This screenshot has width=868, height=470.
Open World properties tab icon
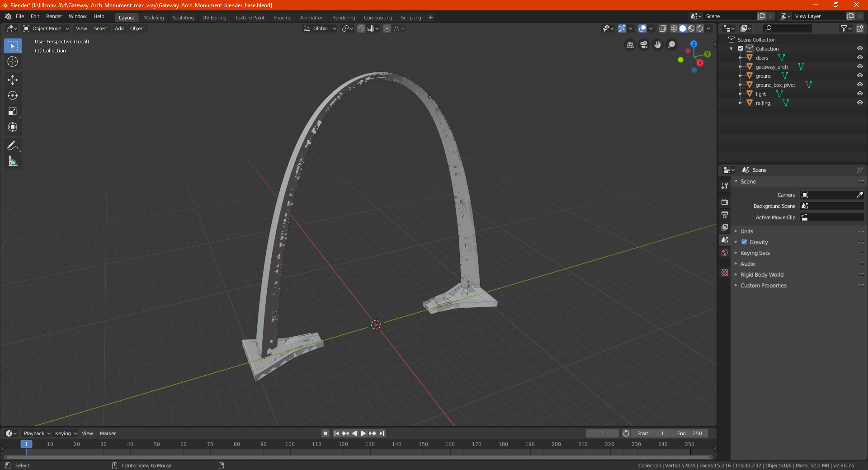[x=725, y=253]
